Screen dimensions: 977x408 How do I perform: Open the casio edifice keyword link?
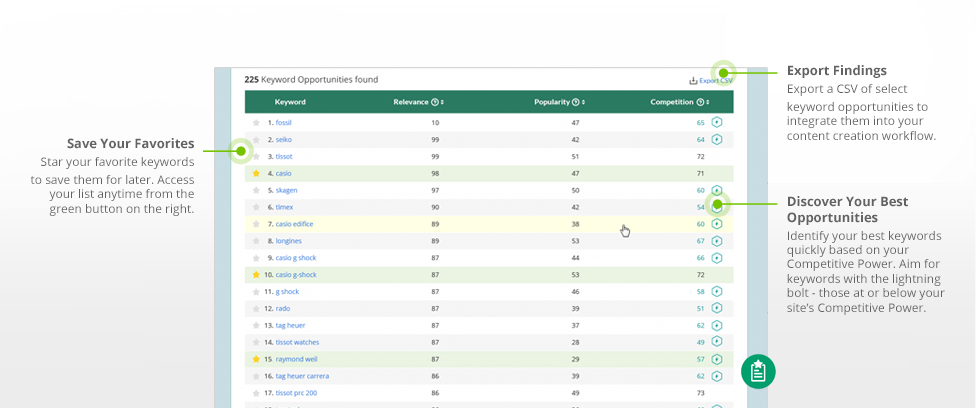[294, 224]
